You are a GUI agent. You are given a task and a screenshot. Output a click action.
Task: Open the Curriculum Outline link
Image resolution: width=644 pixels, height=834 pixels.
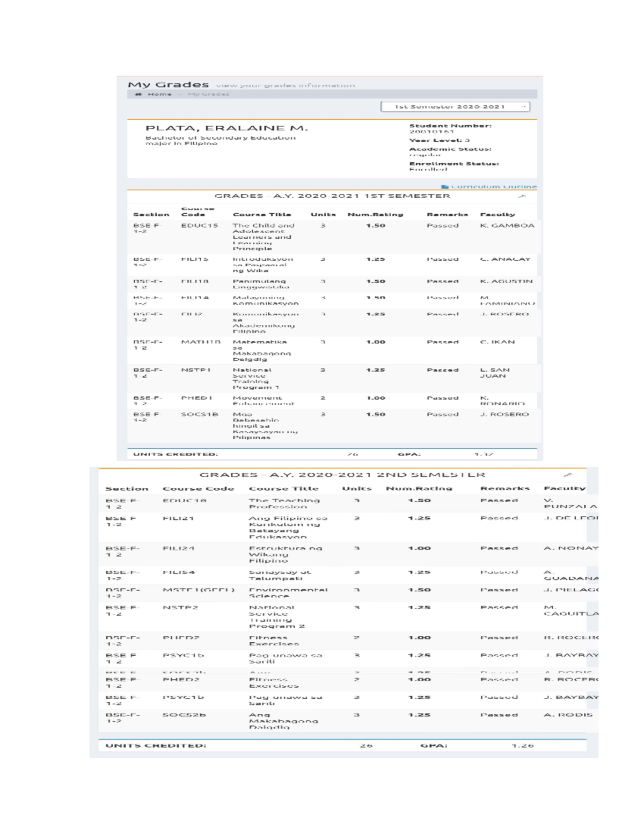point(493,187)
